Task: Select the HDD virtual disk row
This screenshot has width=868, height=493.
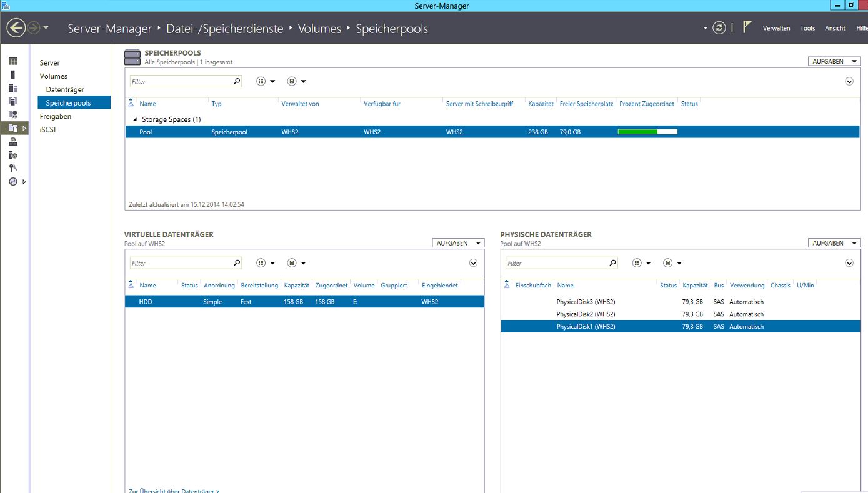Action: pyautogui.click(x=304, y=302)
